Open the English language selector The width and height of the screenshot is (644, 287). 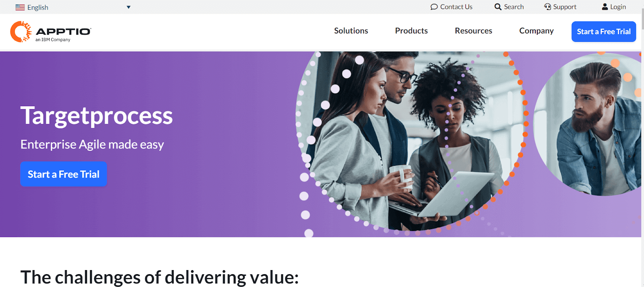(38, 7)
